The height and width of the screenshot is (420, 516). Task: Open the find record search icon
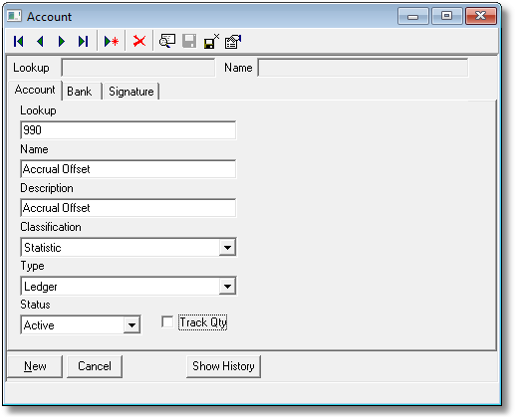pos(167,41)
